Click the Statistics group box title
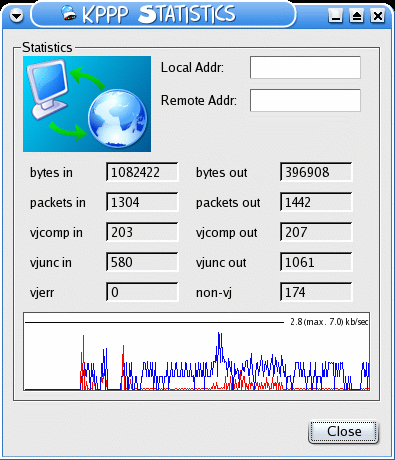The image size is (395, 460). (x=47, y=48)
